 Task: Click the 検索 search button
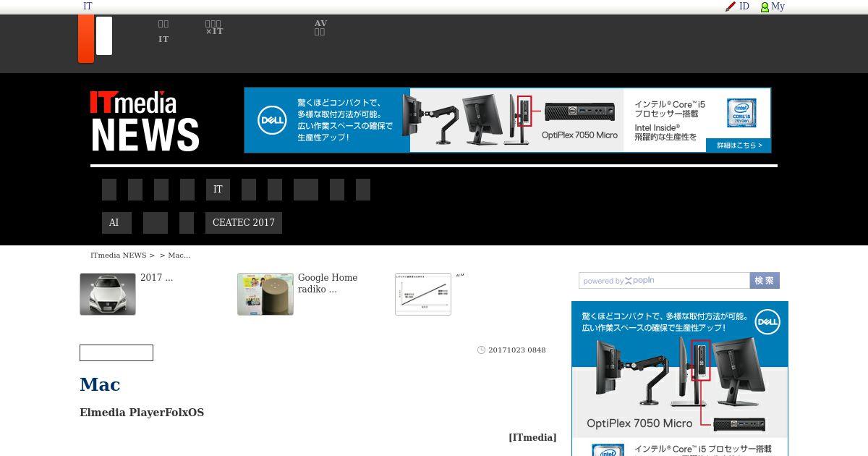(765, 281)
